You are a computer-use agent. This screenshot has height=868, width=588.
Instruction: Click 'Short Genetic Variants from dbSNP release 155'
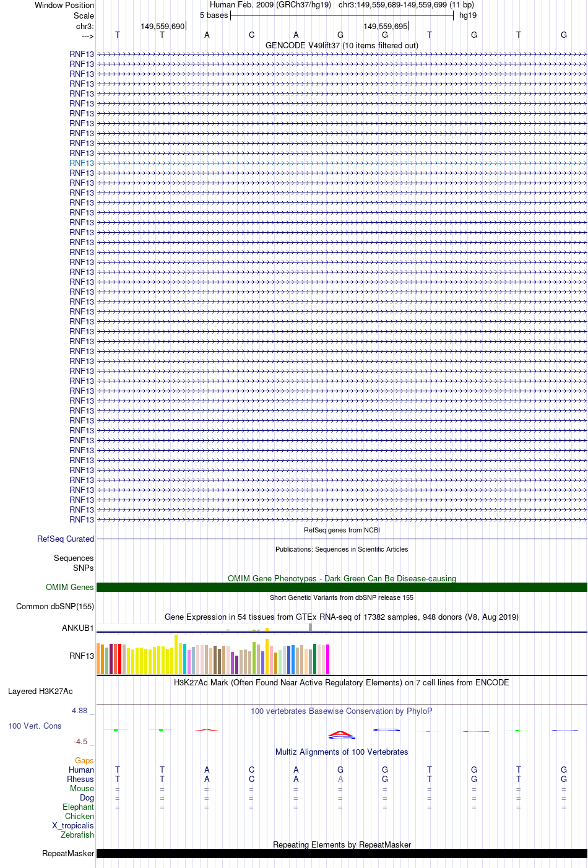click(342, 597)
